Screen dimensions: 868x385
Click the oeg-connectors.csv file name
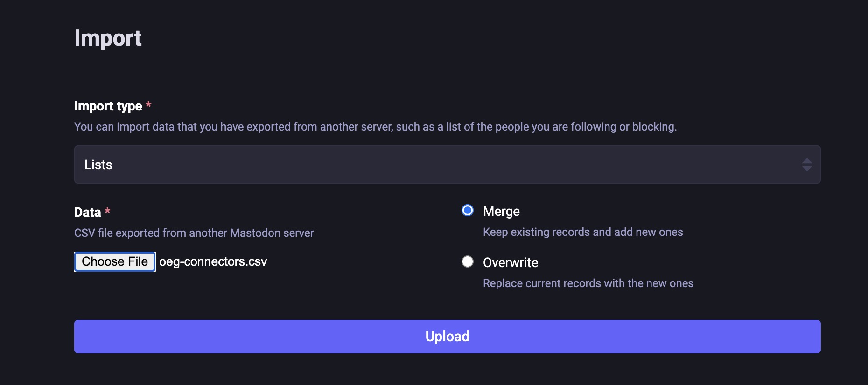coord(213,262)
